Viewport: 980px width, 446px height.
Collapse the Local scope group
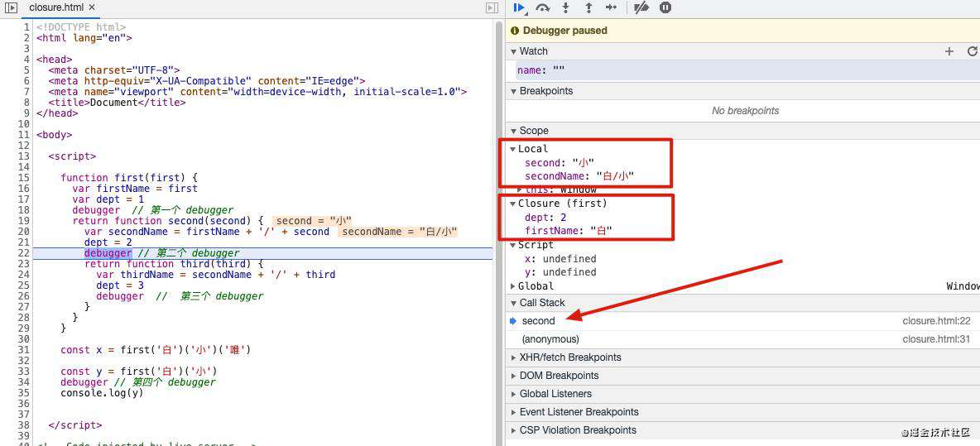pos(513,149)
